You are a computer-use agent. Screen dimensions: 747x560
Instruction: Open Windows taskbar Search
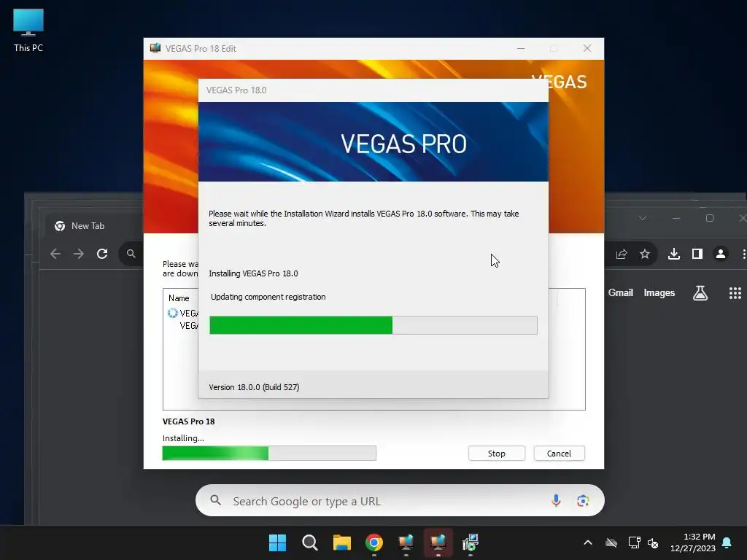tap(309, 542)
